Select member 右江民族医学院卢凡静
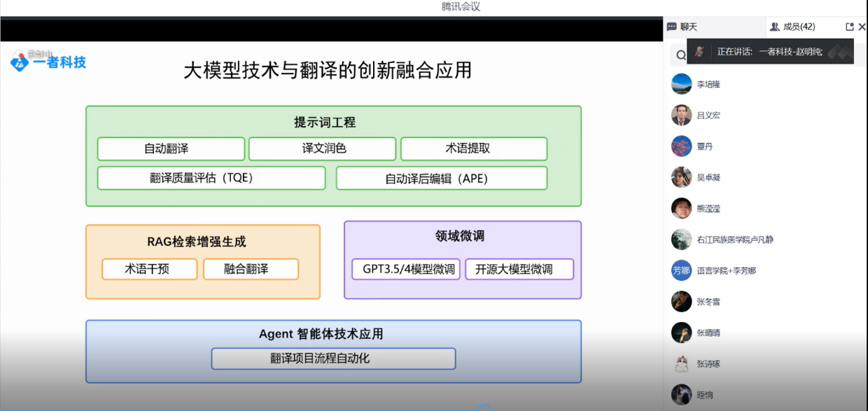Viewport: 868px width, 411px height. (x=734, y=239)
